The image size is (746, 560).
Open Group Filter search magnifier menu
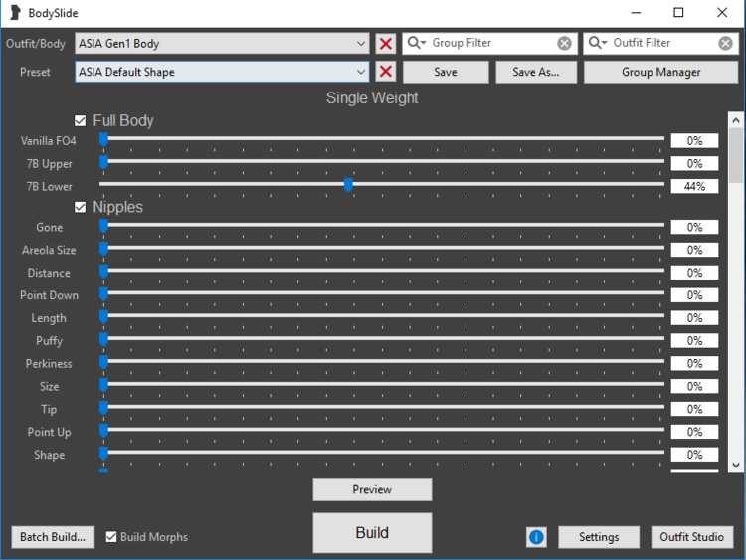click(417, 43)
